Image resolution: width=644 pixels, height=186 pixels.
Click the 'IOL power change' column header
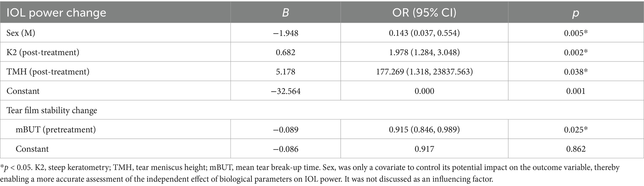[x=56, y=13]
